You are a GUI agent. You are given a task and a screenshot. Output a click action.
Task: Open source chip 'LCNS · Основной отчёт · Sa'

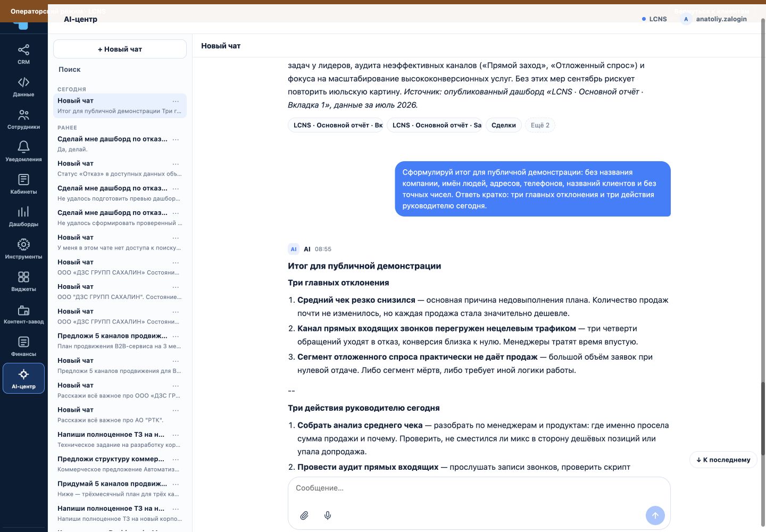(435, 126)
